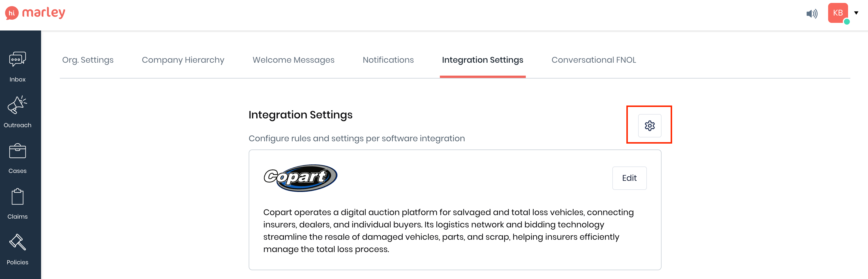Open the Conversational FNOL tab

pyautogui.click(x=594, y=60)
